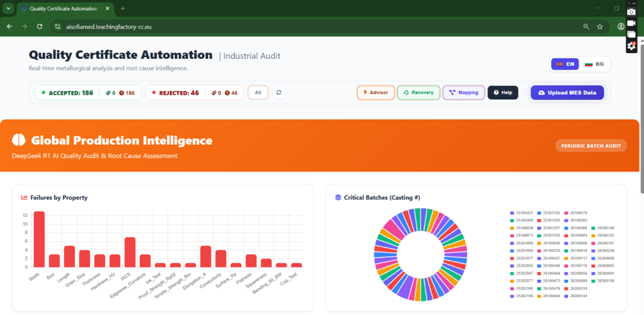Click the red swatch beside 26200133

566,288
